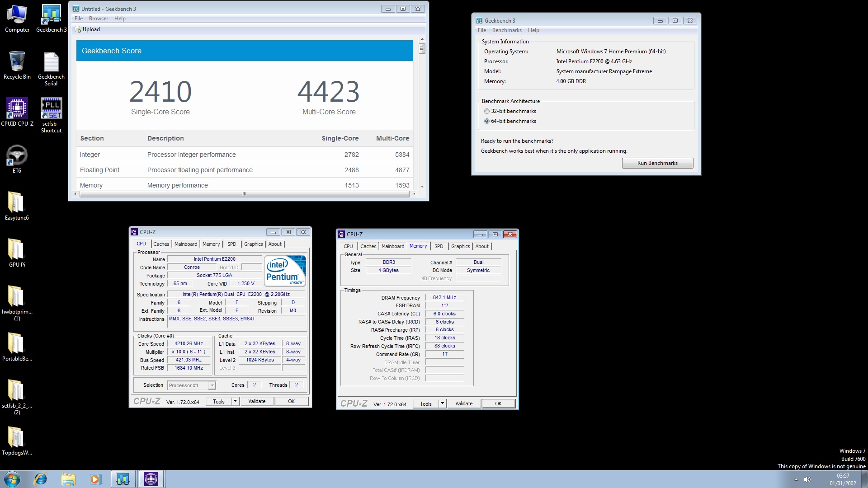Open the Geekbench 3 desktop shortcut
The height and width of the screenshot is (488, 868).
point(51,19)
